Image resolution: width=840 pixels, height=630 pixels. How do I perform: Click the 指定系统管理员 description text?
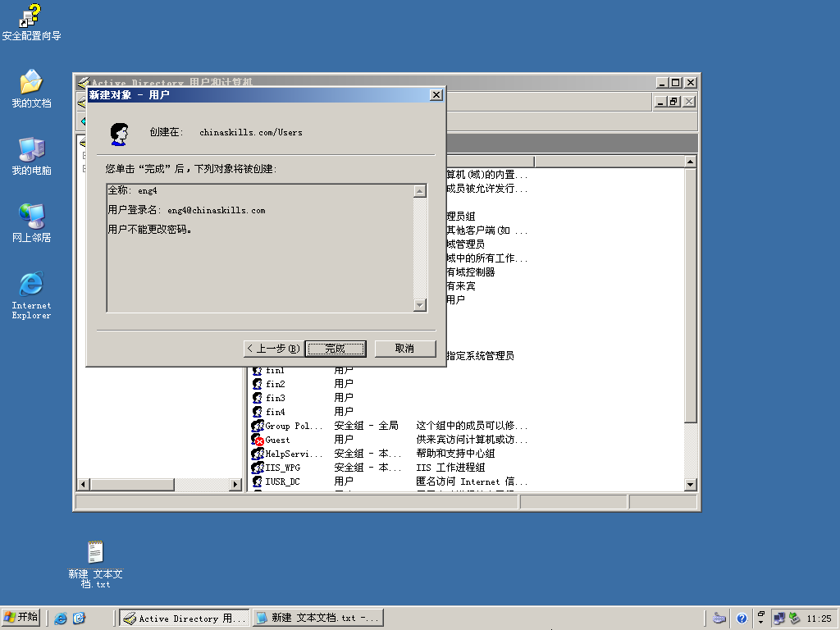[x=480, y=356]
